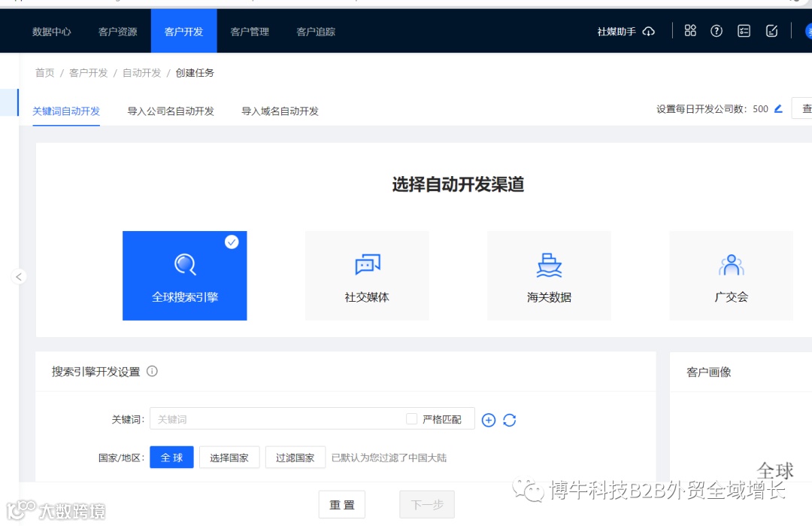Go to 自动开发 breadcrumb link
Viewport: 812px width, 526px height.
142,72
